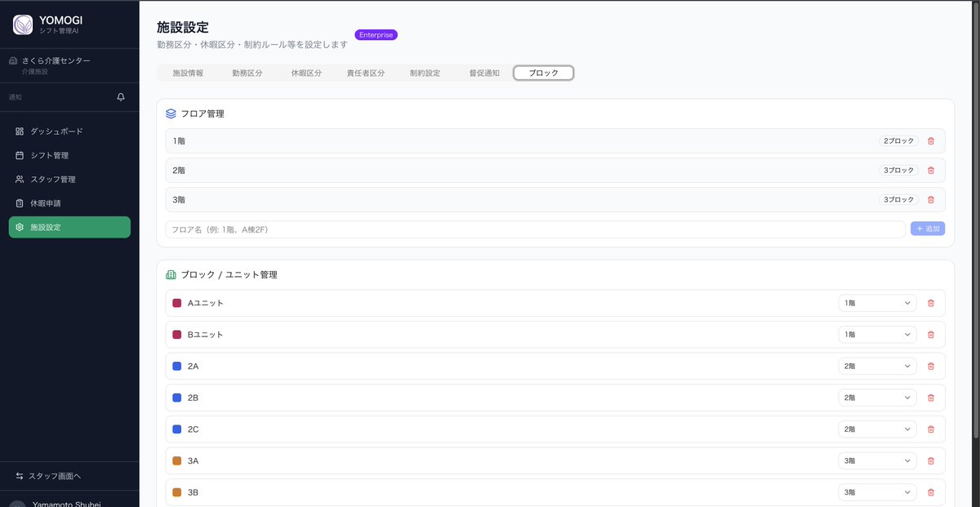Viewport: 980px width, 507px height.
Task: Click the building icon beside さくら介護センター
Action: [x=13, y=60]
